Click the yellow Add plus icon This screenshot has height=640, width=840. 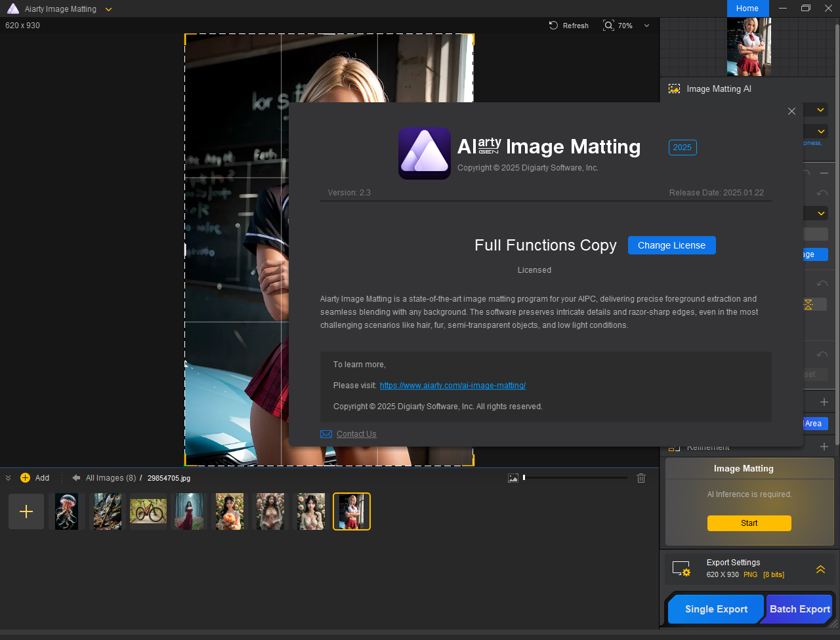(x=25, y=478)
